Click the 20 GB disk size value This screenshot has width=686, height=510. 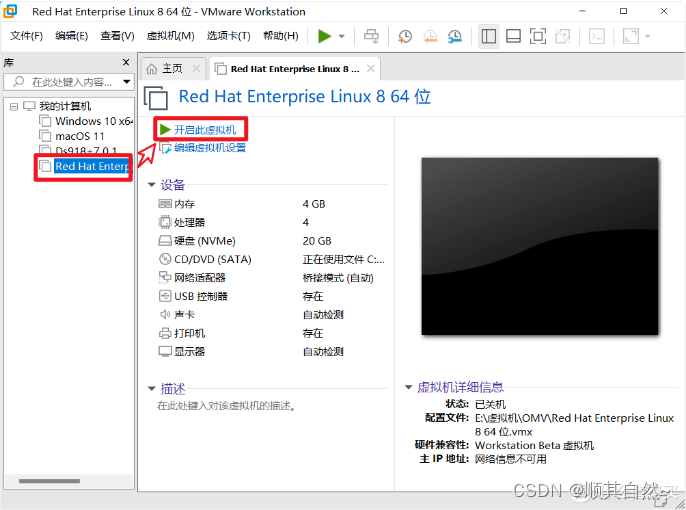point(317,241)
